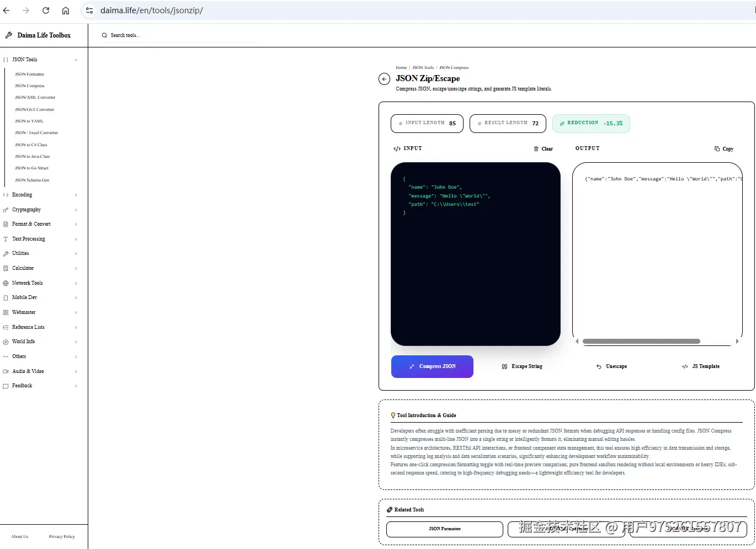The image size is (756, 549).
Task: Expand the Cryptography category
Action: [x=40, y=210]
